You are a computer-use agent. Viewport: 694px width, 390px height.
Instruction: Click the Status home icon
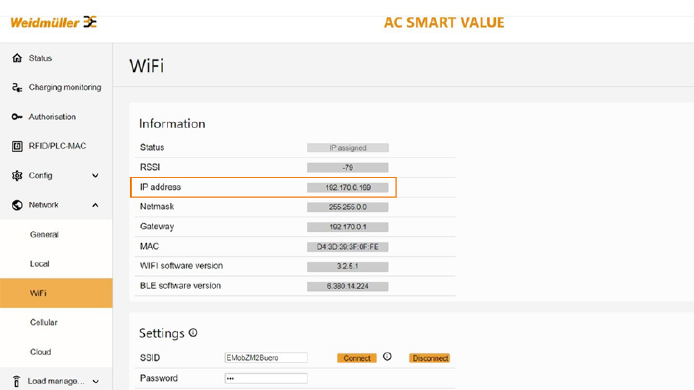[x=17, y=58]
